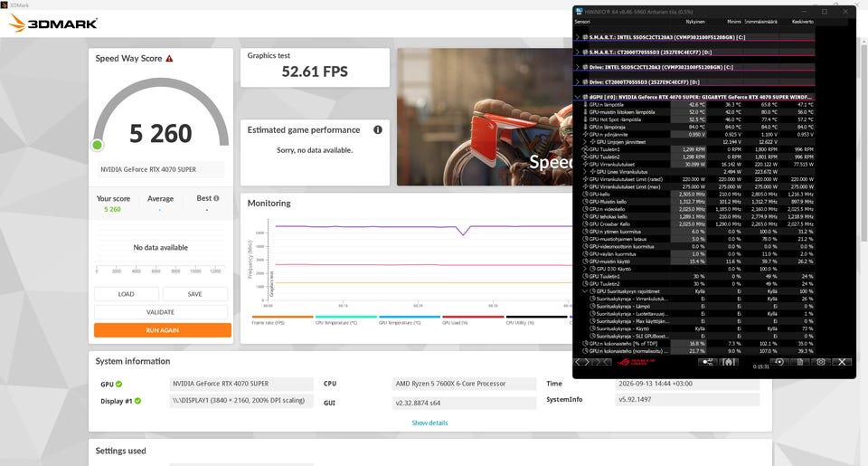The image size is (868, 466).
Task: Expand S.M.A.R.T. INTEL SSDSC2CT120A3 sensor group
Action: [x=578, y=37]
